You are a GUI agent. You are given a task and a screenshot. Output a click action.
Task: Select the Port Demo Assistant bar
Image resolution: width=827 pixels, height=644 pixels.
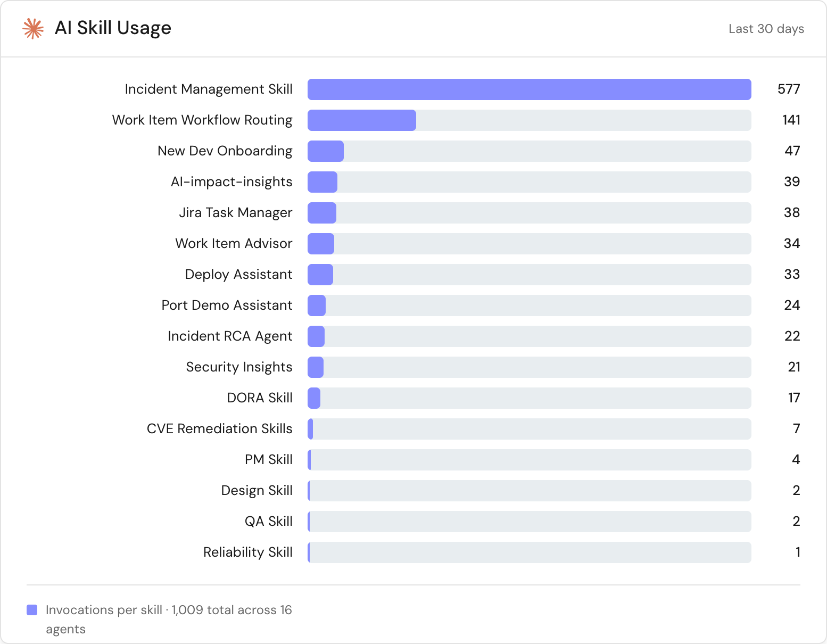click(317, 306)
